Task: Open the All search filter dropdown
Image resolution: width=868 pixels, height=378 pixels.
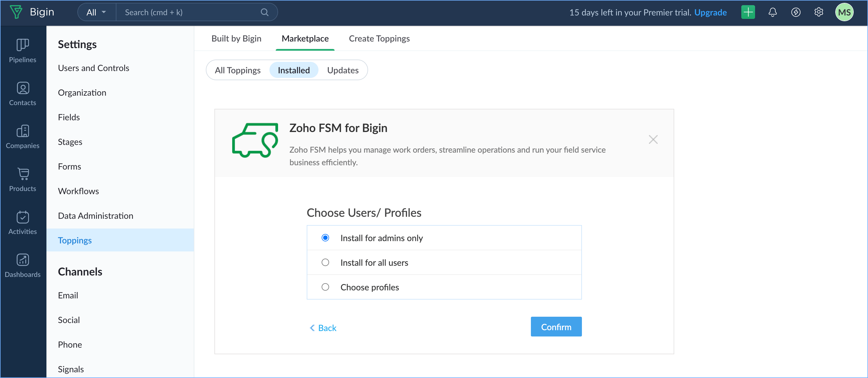Action: 96,12
